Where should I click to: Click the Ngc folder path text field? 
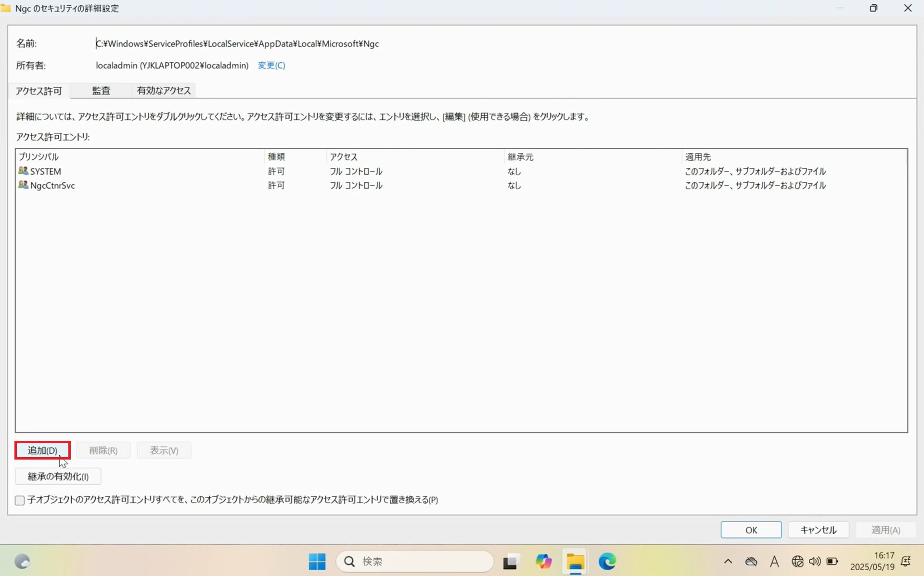237,44
